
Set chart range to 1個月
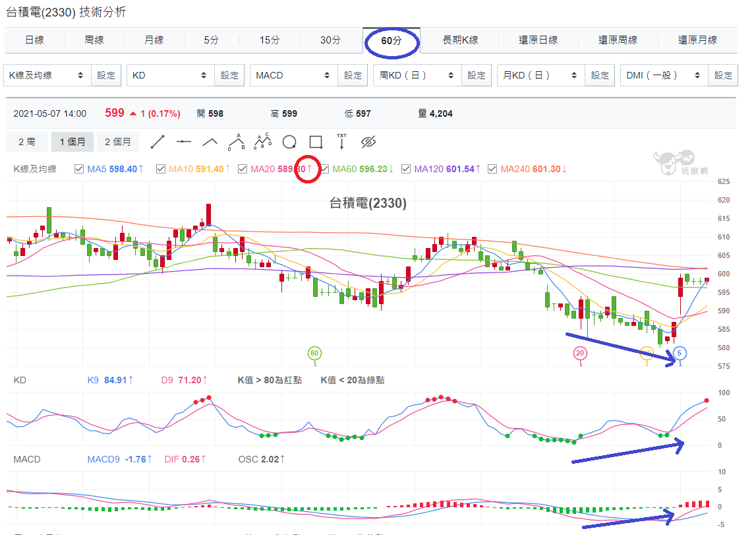(73, 142)
